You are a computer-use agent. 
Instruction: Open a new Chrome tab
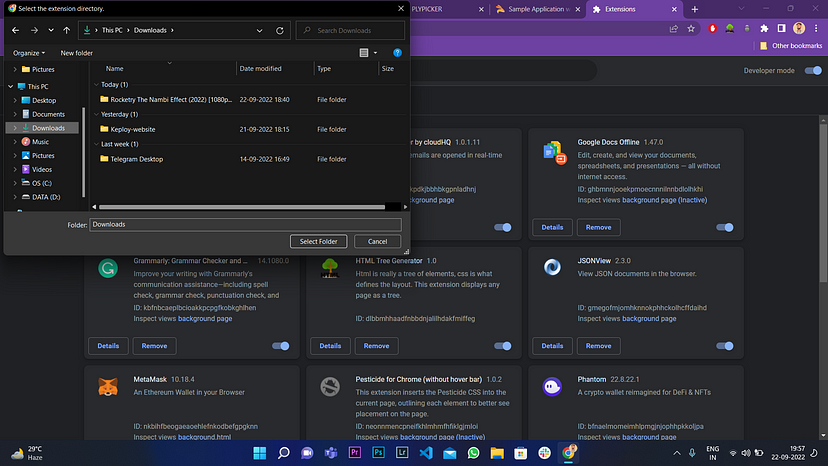(694, 9)
